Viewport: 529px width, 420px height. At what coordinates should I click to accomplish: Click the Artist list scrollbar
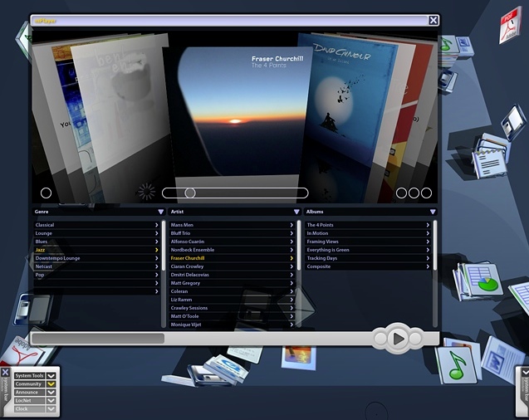[x=299, y=274]
